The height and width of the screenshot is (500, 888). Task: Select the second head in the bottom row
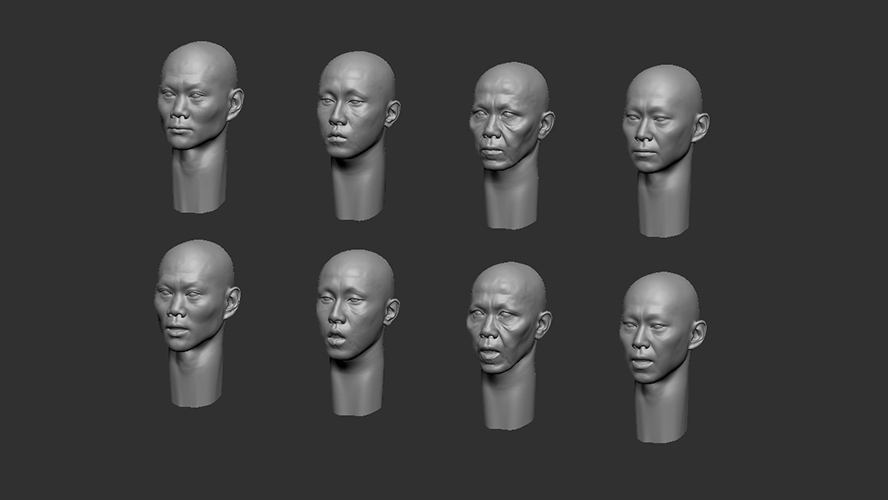pos(357,332)
